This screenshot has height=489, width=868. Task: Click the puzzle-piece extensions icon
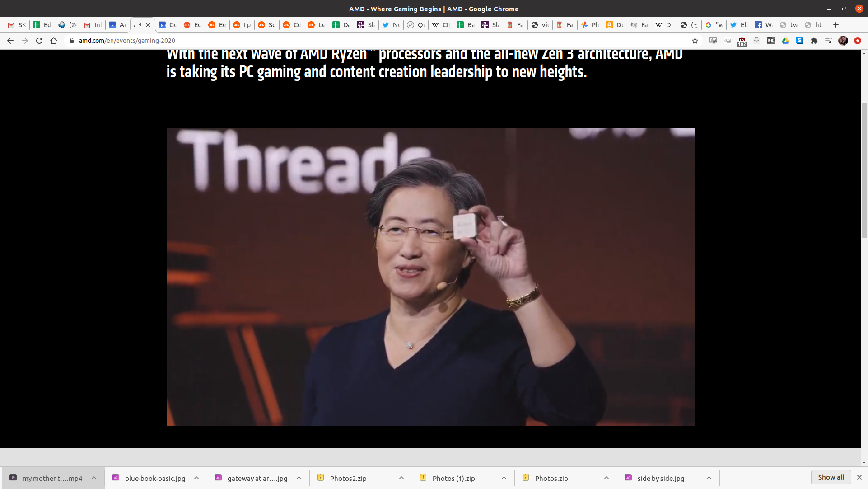tap(814, 41)
